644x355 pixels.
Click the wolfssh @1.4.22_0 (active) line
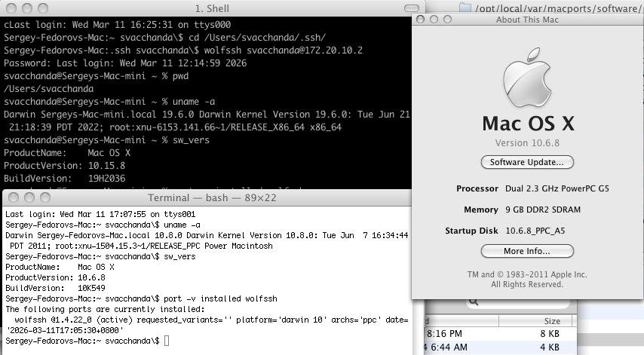tap(211, 320)
